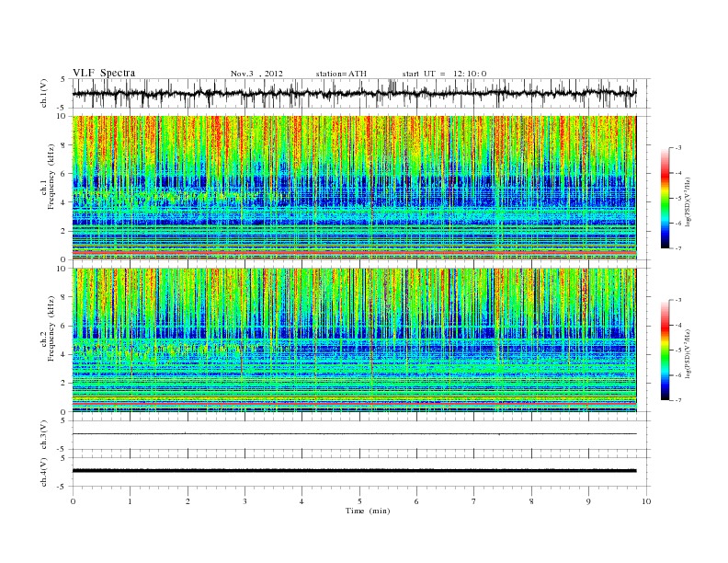
Task: Click the ch.1 spectrogram color bar
Action: coord(665,198)
